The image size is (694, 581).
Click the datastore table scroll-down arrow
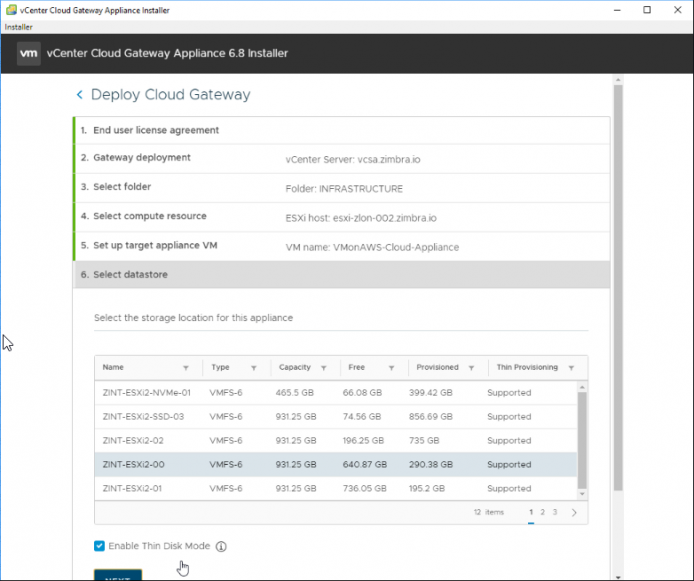582,494
